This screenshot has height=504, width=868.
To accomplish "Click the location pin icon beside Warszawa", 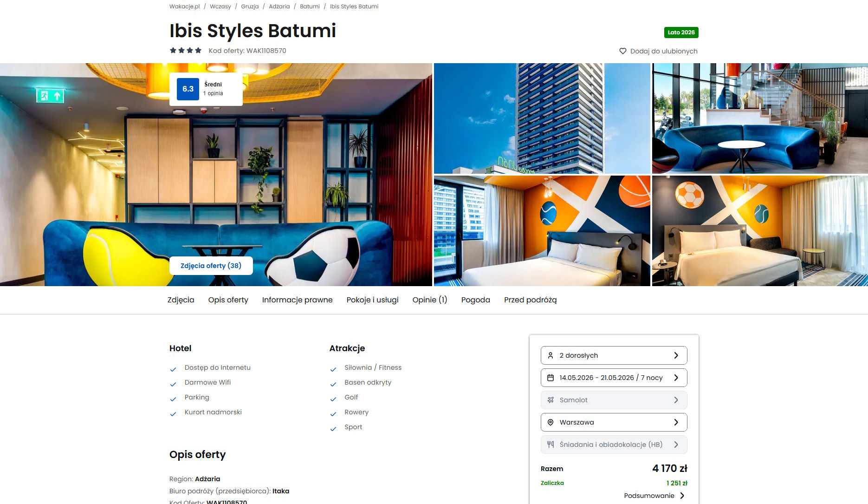I will (551, 422).
